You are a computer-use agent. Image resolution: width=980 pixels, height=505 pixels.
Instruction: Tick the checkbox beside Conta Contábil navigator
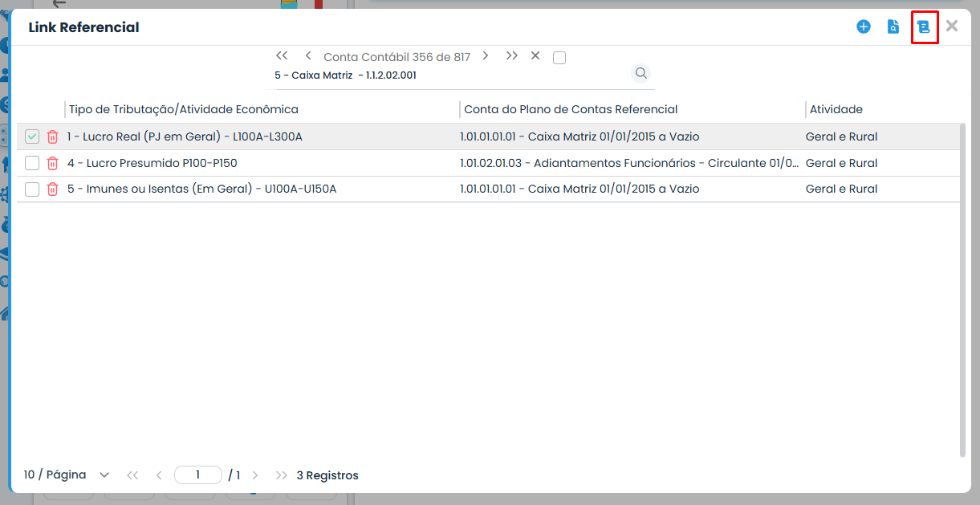coord(559,57)
